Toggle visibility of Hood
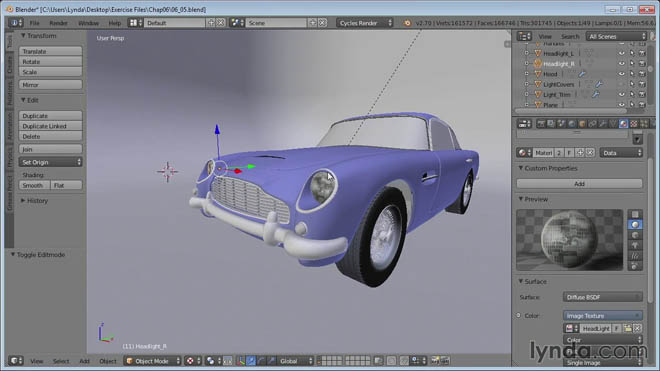Viewport: 660px width, 371px height. coord(622,74)
